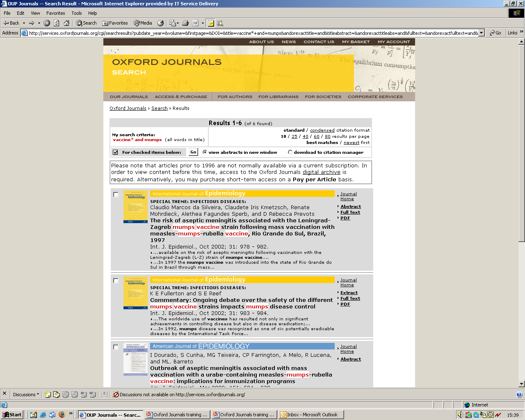Click Go button for checked items

point(193,152)
